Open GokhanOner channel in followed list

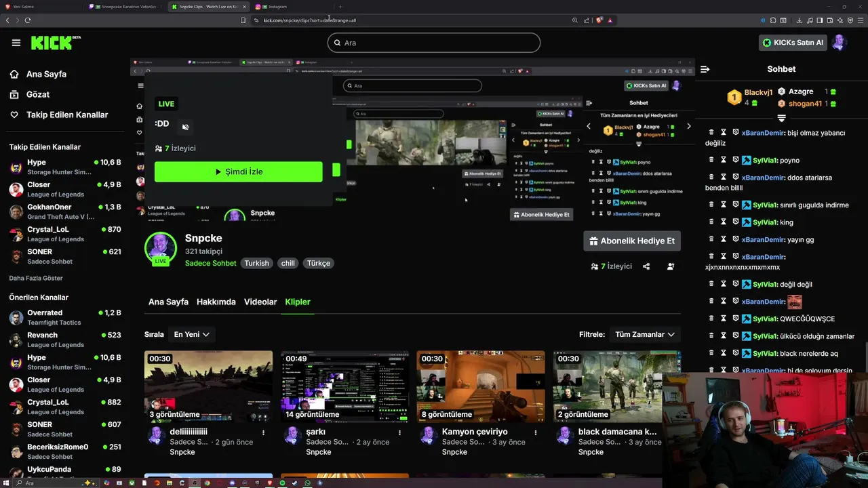[65, 211]
